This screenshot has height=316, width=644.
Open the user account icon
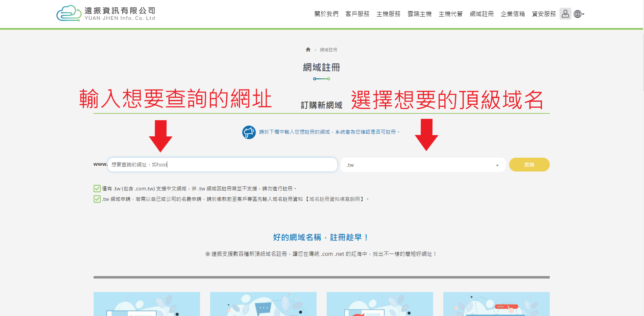click(x=565, y=14)
